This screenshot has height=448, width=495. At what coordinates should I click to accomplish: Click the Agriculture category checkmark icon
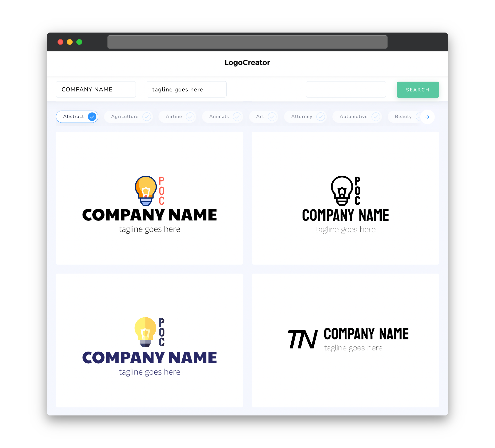click(147, 116)
